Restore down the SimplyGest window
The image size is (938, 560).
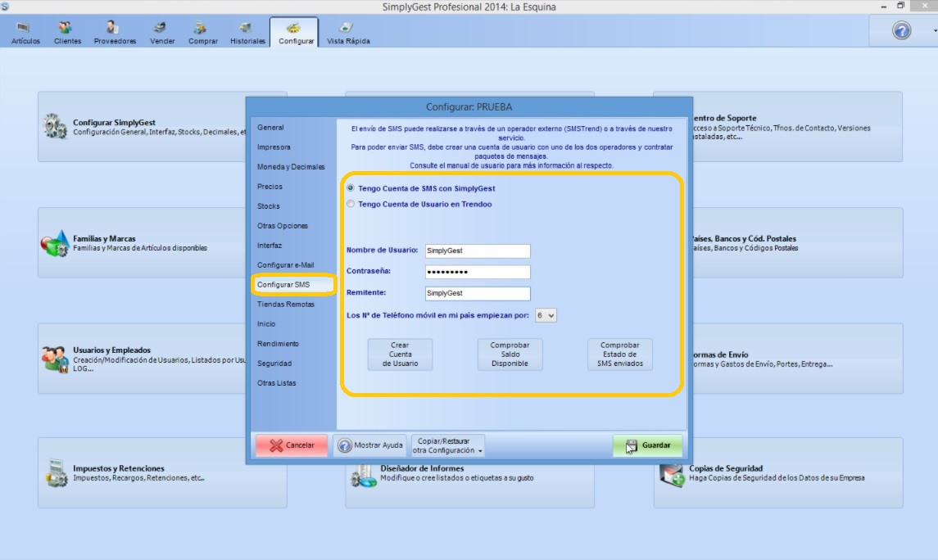coord(901,6)
